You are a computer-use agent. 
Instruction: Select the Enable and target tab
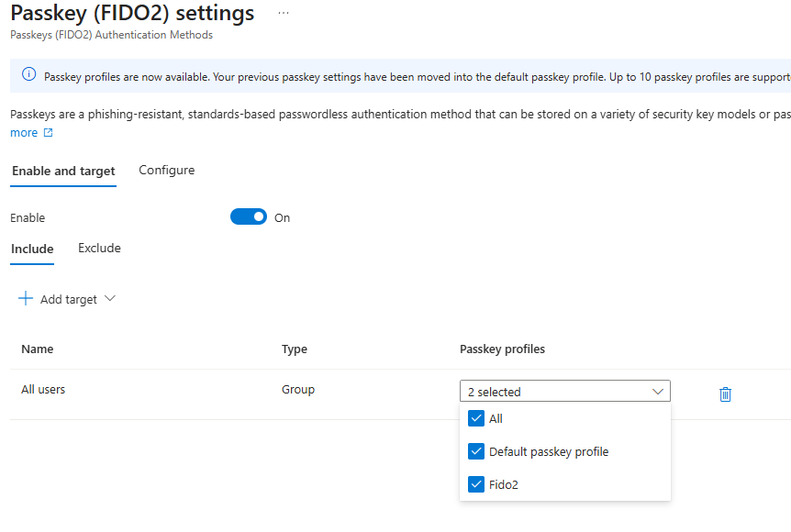tap(63, 172)
